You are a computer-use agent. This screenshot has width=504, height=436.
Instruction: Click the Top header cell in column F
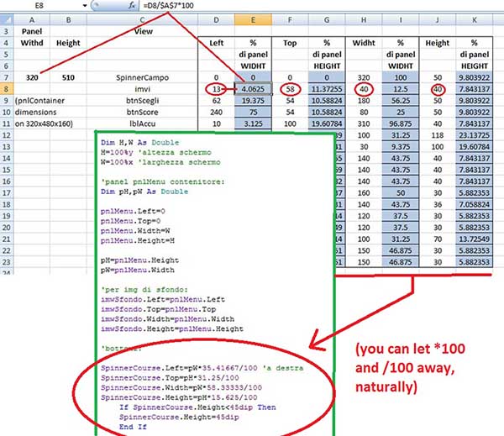(290, 43)
